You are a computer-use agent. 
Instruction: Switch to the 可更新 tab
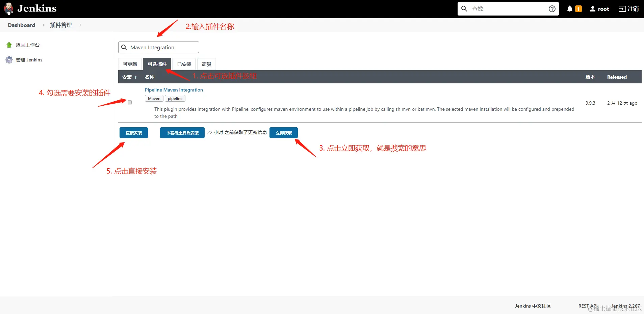130,64
